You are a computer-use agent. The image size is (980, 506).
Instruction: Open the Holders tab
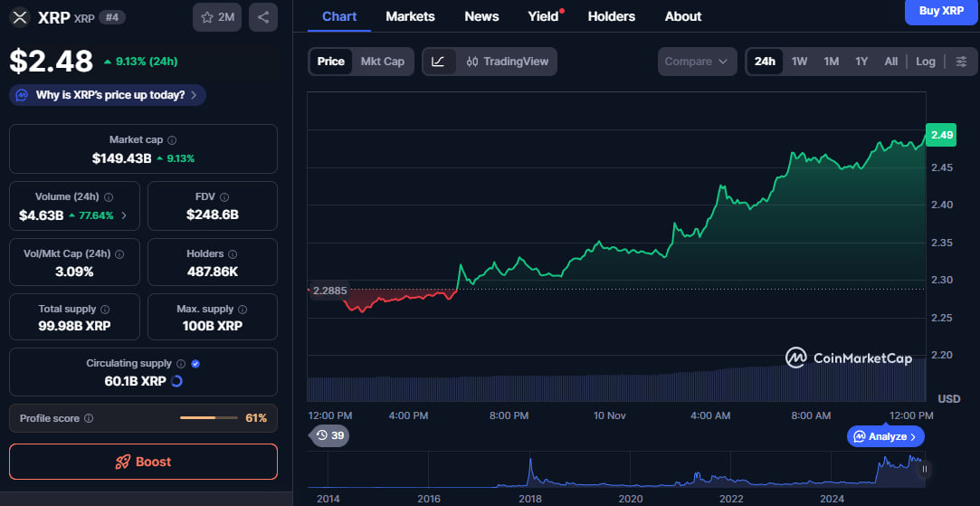tap(611, 17)
